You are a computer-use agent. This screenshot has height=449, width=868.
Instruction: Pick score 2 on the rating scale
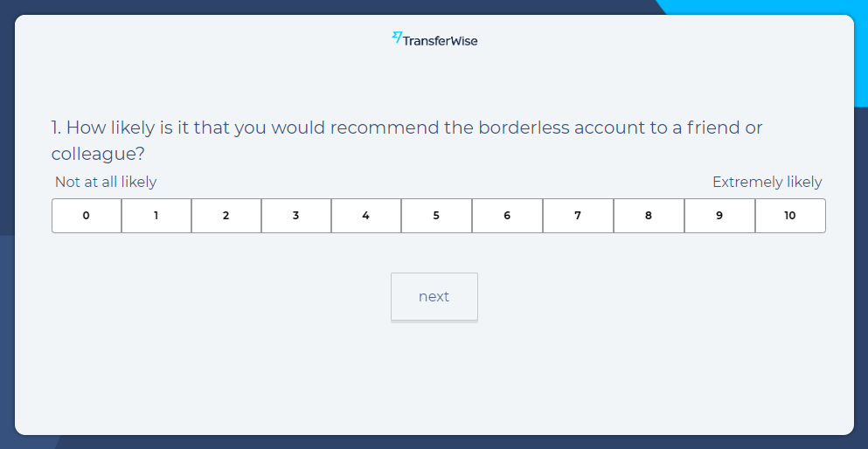(226, 216)
